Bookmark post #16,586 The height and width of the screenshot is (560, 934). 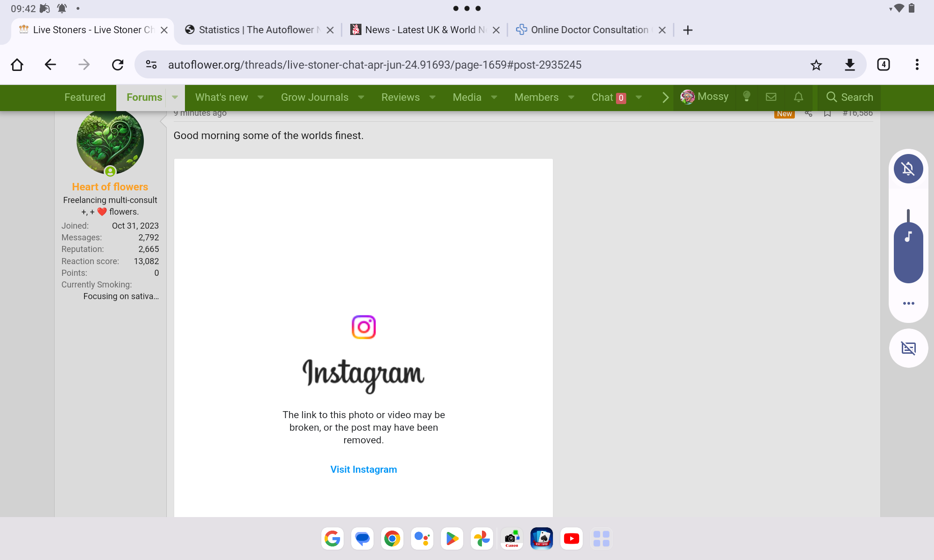828,113
